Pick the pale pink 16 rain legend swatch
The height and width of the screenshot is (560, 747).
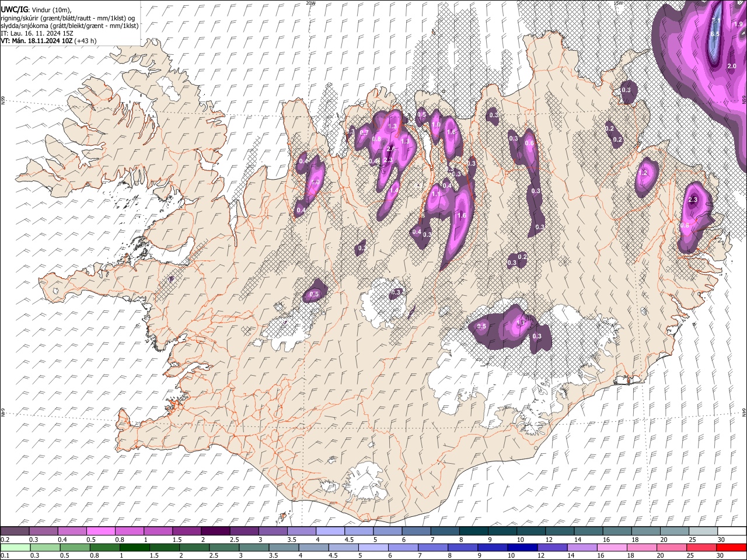613,548
